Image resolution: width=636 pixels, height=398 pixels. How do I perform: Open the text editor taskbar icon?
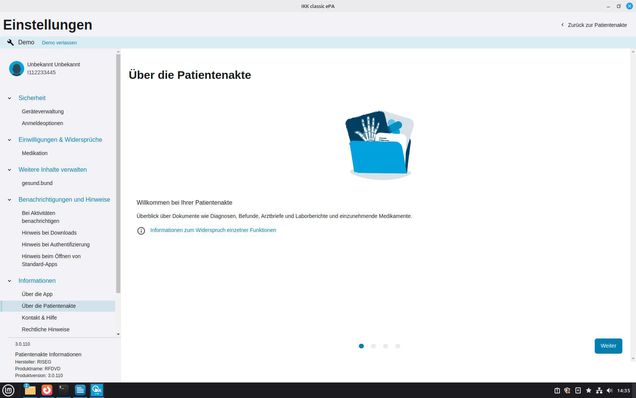pos(80,390)
